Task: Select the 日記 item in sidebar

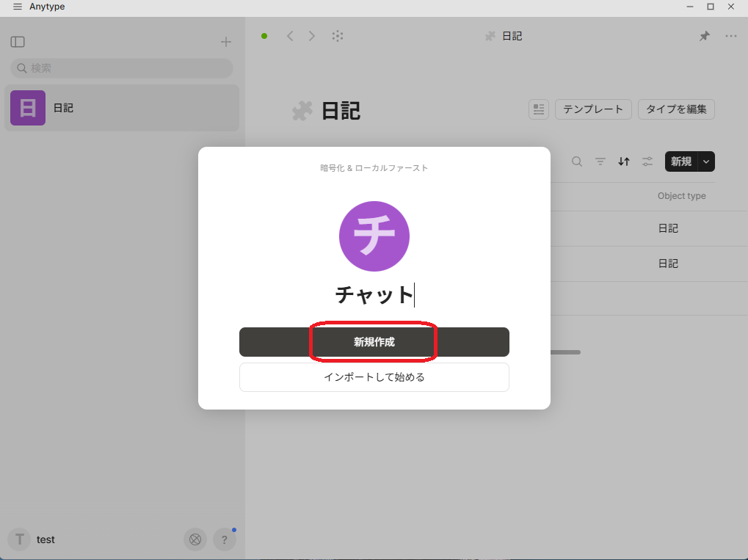Action: point(122,108)
